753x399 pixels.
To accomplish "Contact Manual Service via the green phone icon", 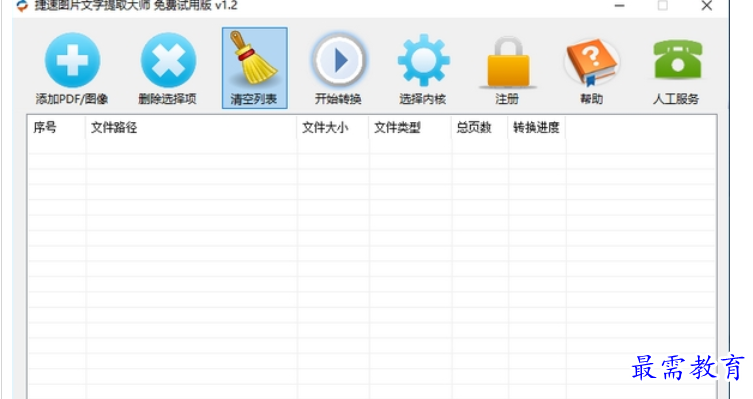I will click(x=677, y=60).
